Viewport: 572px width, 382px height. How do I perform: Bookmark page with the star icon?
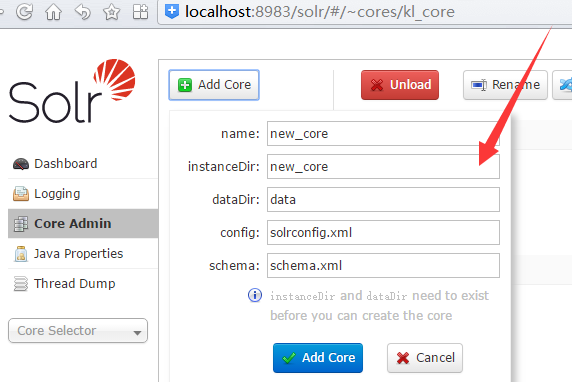coord(111,12)
